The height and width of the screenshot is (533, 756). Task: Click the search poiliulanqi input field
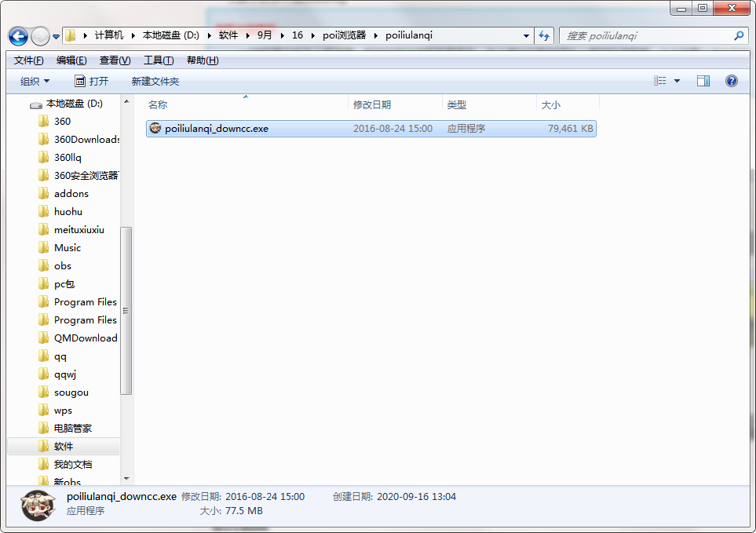click(646, 35)
